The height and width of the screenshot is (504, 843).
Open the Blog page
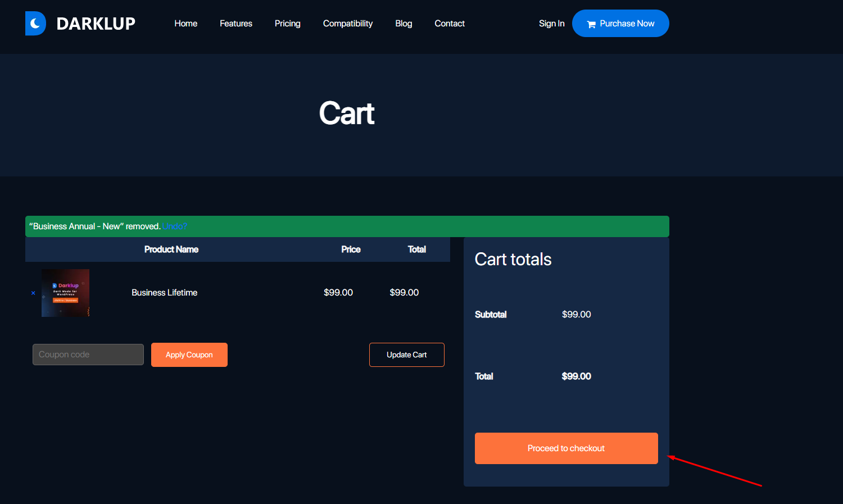[404, 24]
